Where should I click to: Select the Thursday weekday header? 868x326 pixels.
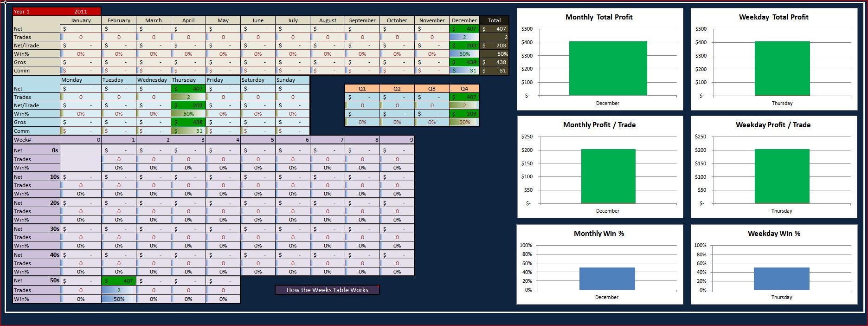(x=188, y=80)
